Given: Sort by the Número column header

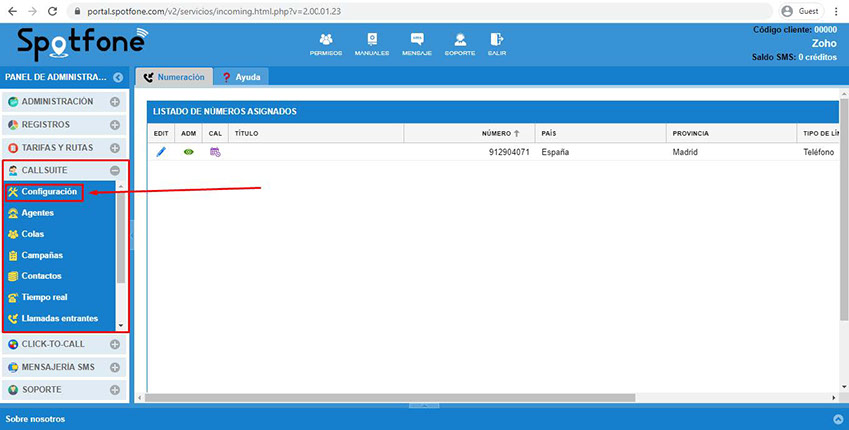Looking at the screenshot, I should point(500,132).
